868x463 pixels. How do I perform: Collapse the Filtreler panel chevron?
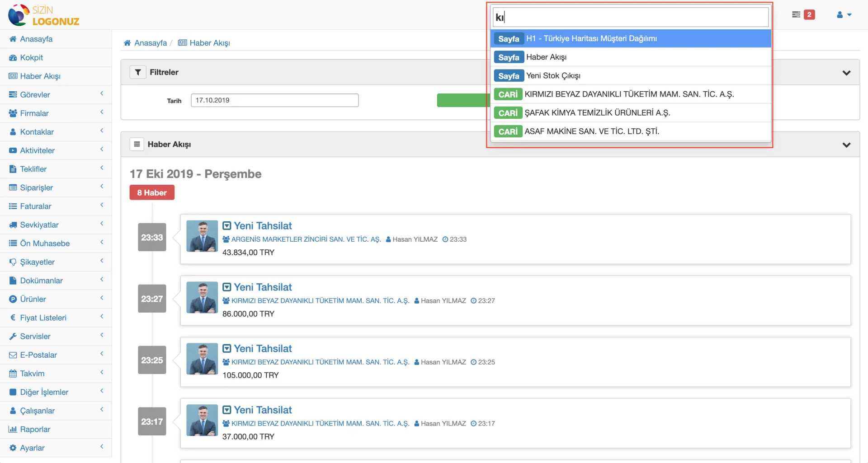point(846,73)
